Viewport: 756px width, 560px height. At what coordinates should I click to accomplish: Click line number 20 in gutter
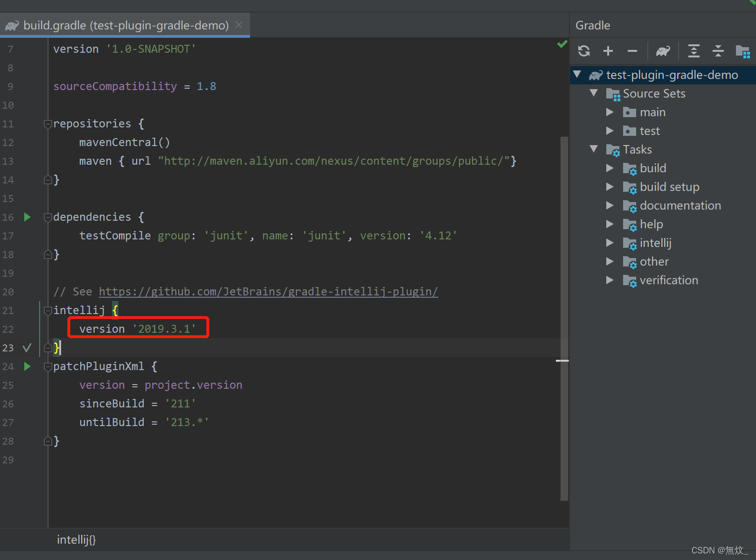coord(8,292)
